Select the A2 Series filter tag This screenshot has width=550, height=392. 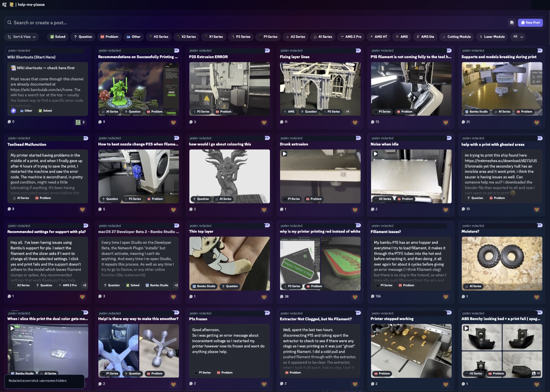coord(296,37)
